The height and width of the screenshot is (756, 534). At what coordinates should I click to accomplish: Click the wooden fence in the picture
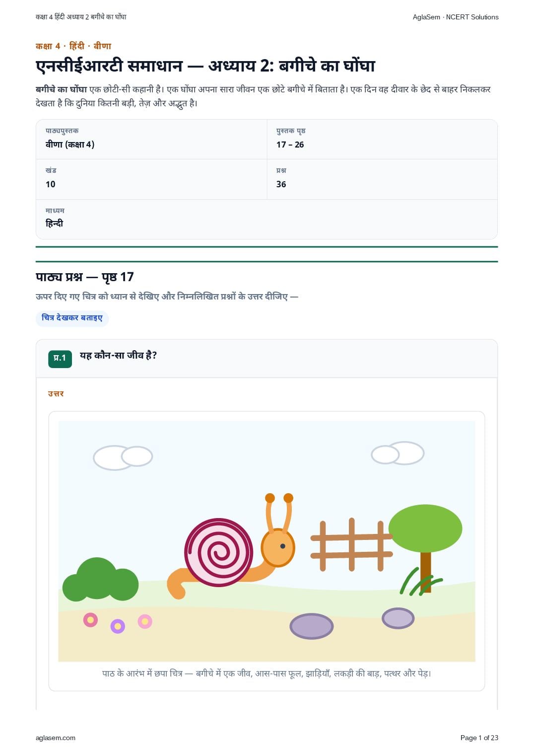[x=351, y=544]
